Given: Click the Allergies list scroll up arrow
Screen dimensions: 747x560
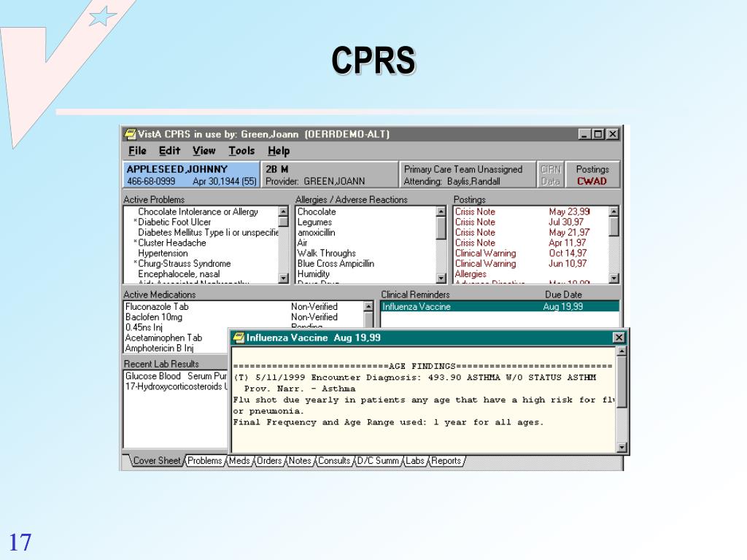Looking at the screenshot, I should tap(441, 211).
